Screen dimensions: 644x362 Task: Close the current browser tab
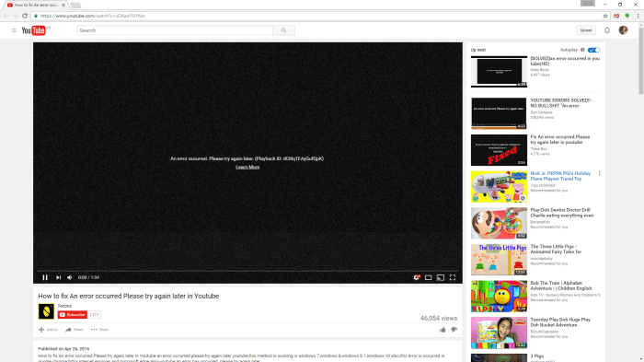63,5
